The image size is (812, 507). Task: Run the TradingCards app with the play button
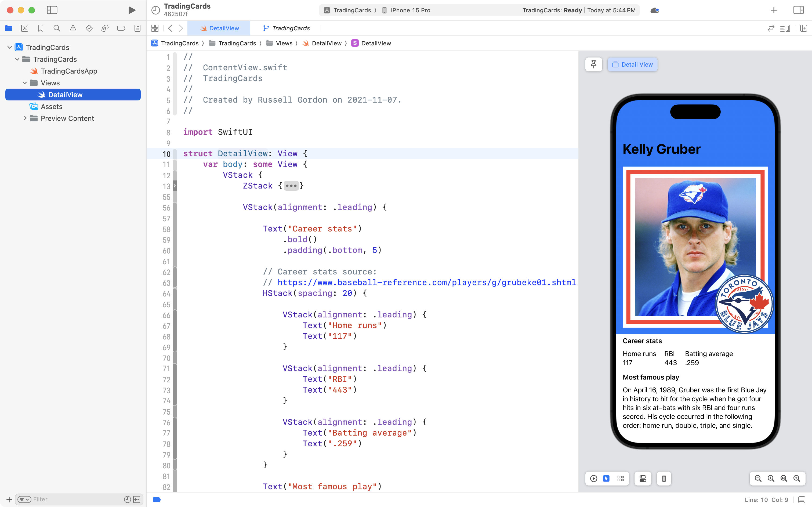tap(131, 10)
